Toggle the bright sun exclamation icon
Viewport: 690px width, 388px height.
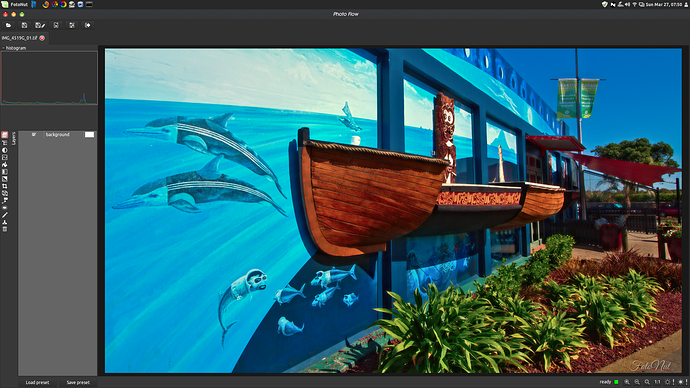point(682,382)
